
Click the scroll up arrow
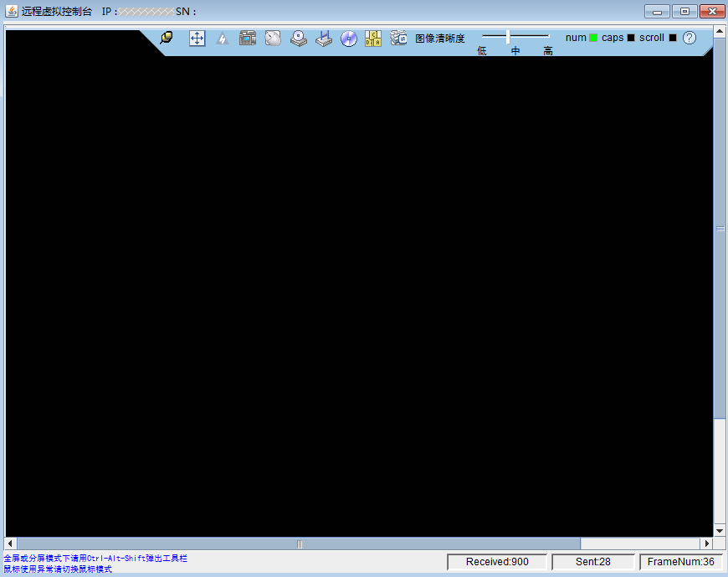(720, 32)
